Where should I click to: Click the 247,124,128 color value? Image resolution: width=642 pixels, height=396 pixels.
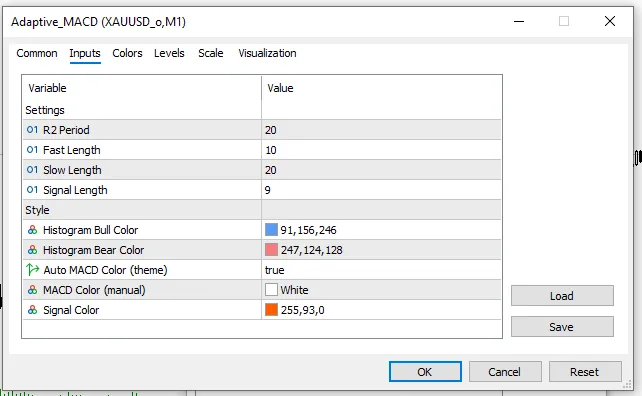click(x=312, y=250)
